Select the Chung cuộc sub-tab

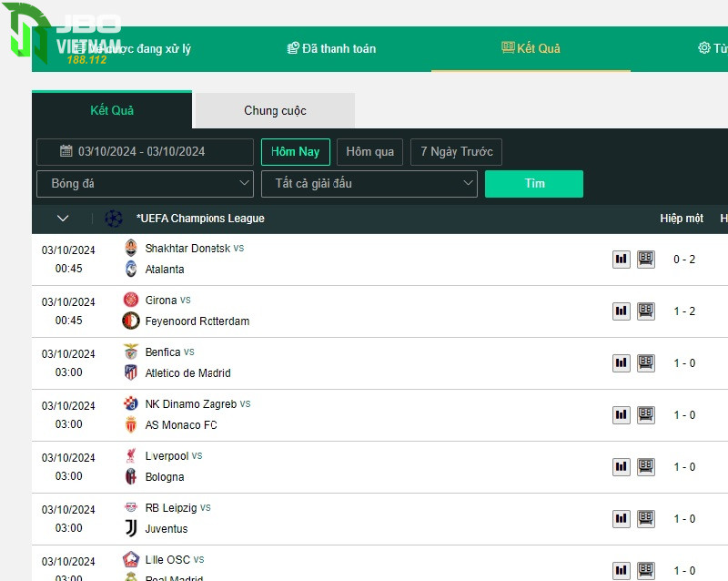[275, 110]
